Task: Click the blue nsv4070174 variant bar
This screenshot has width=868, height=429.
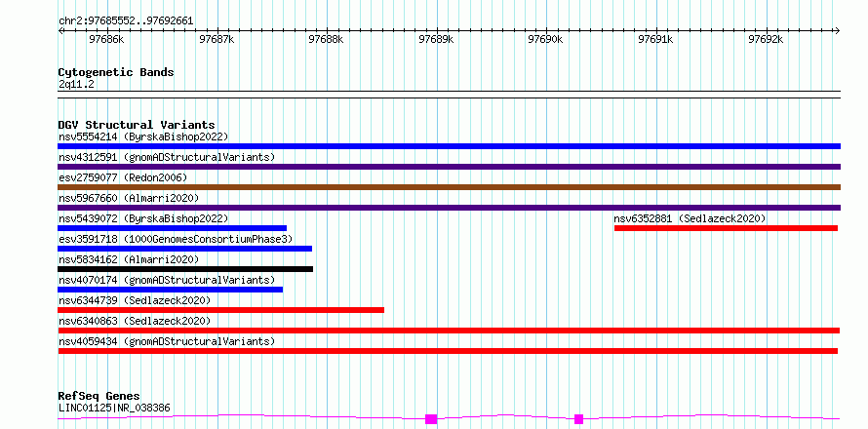Action: (x=170, y=290)
